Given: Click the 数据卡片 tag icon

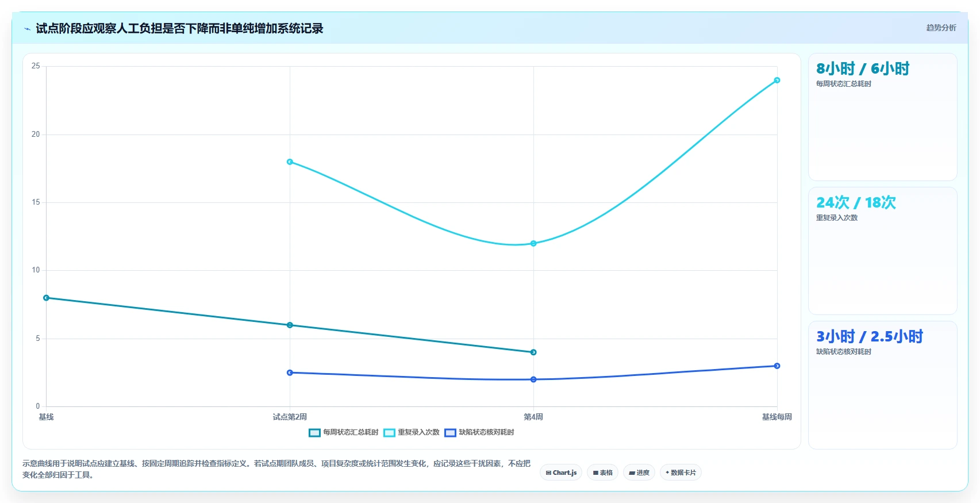Looking at the screenshot, I should [x=667, y=473].
